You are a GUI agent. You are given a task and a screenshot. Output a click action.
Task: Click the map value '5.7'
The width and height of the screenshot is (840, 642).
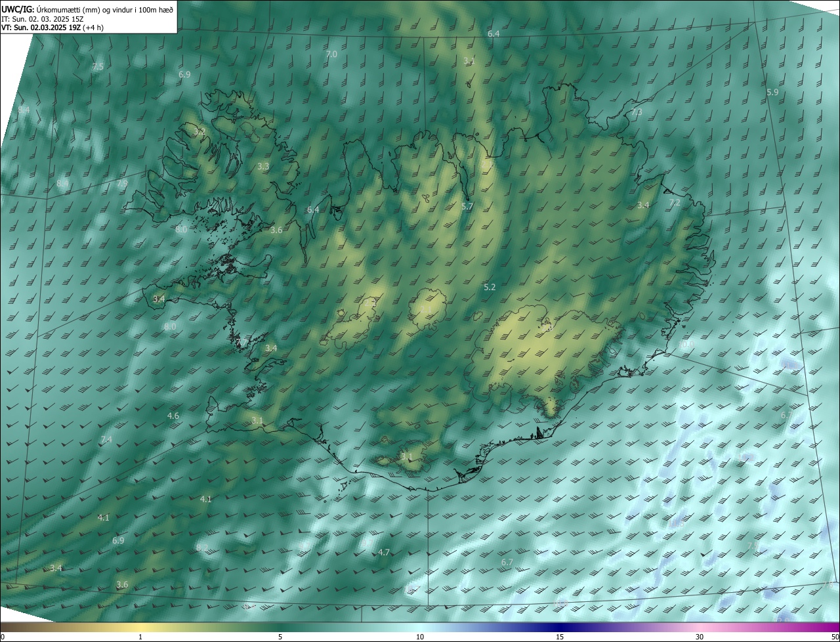tap(467, 206)
